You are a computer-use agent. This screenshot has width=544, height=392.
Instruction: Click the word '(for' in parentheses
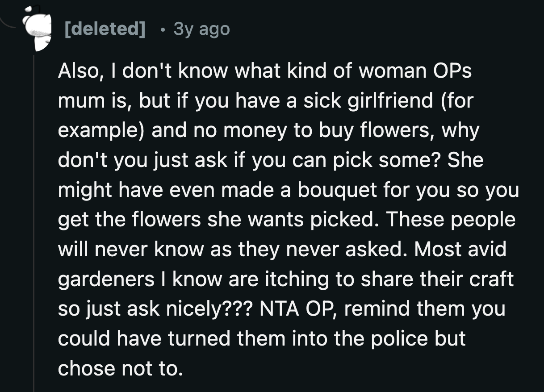click(456, 101)
